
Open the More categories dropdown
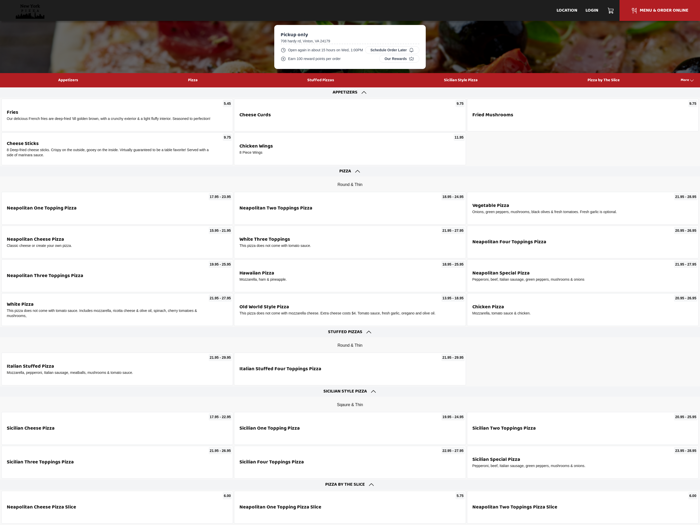[x=687, y=80]
